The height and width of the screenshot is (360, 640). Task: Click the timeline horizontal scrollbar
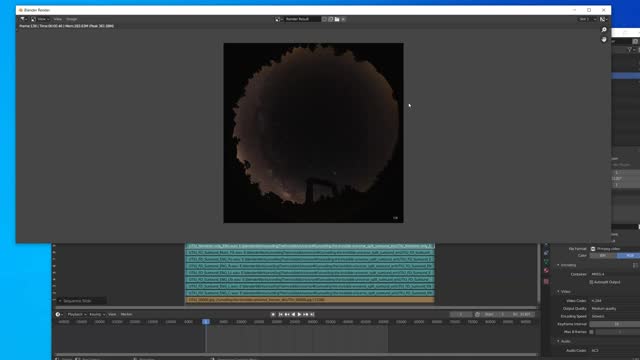click(296, 354)
